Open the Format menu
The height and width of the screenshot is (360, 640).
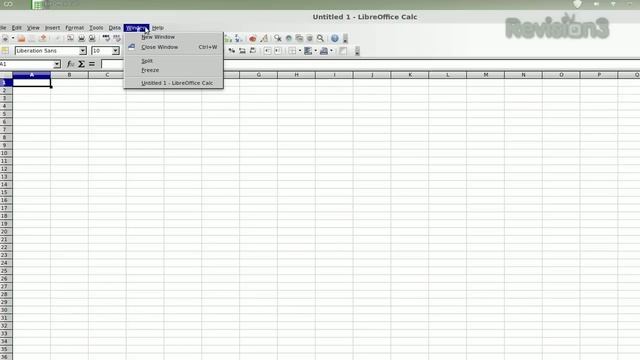click(75, 28)
